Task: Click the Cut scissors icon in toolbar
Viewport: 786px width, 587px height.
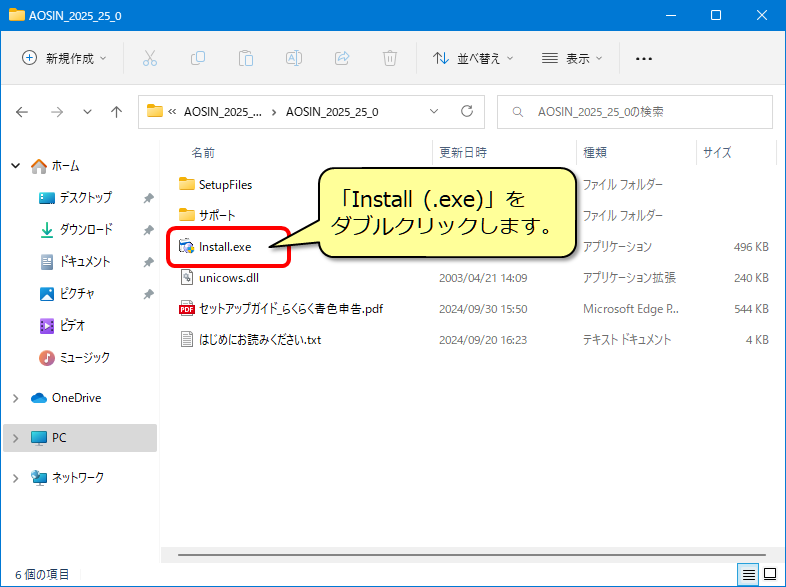Action: 150,58
